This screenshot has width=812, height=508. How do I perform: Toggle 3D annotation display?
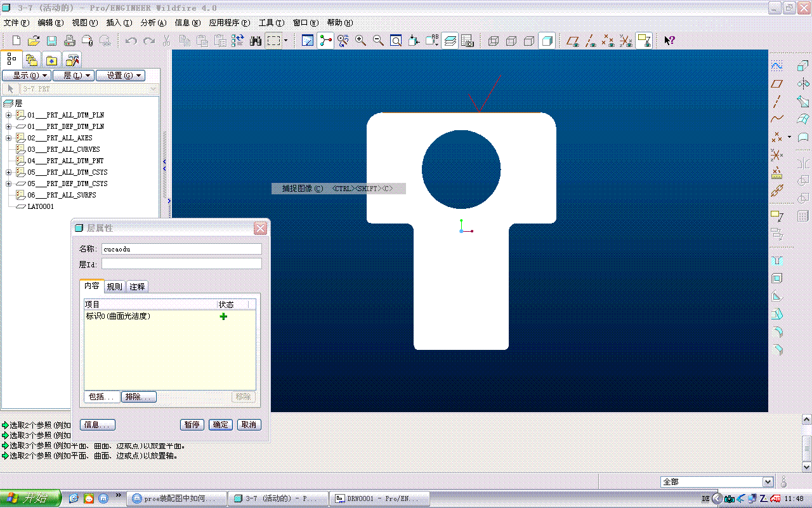pyautogui.click(x=644, y=41)
